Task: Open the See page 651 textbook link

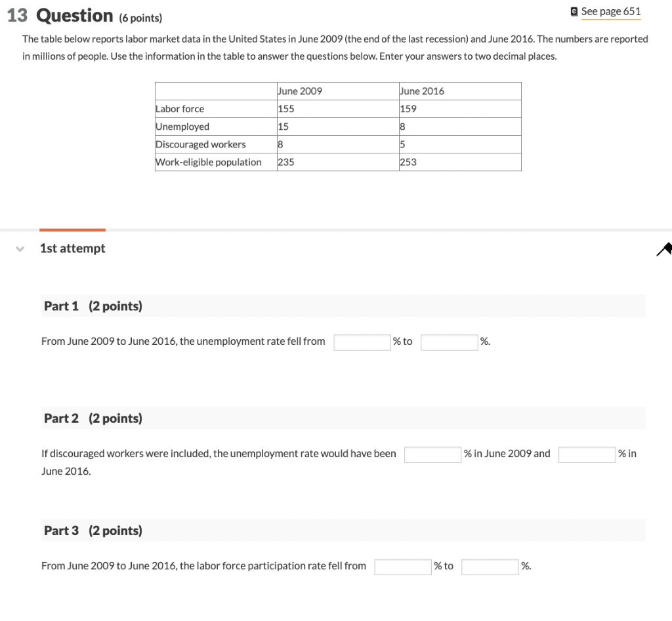Action: (x=611, y=11)
